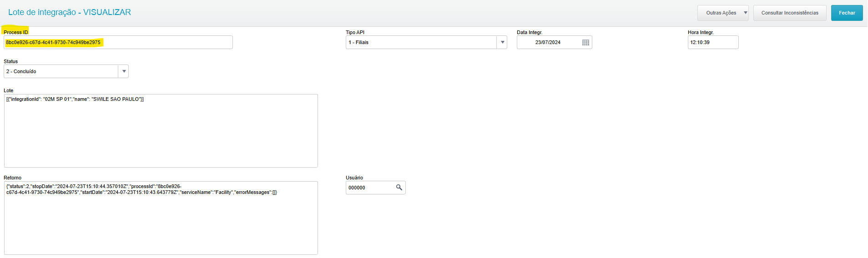868x258 pixels.
Task: Click the Usuário magnifier search icon
Action: pos(399,188)
